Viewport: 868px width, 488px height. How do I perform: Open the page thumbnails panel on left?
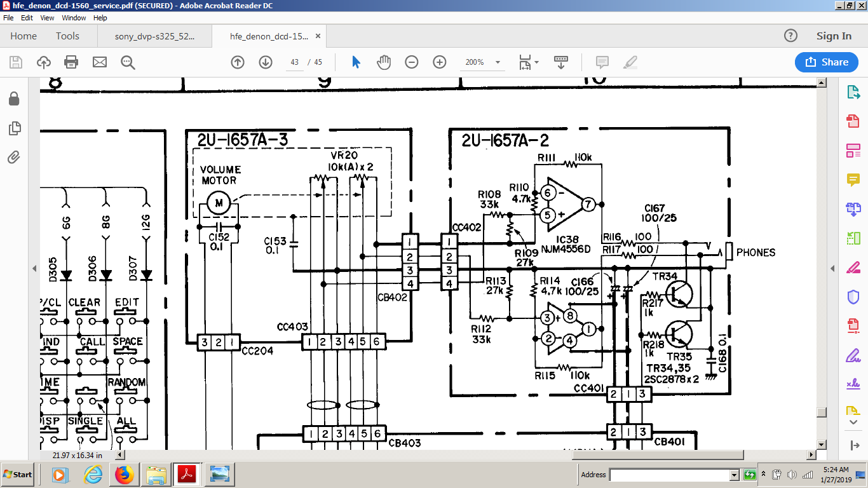pos(14,128)
